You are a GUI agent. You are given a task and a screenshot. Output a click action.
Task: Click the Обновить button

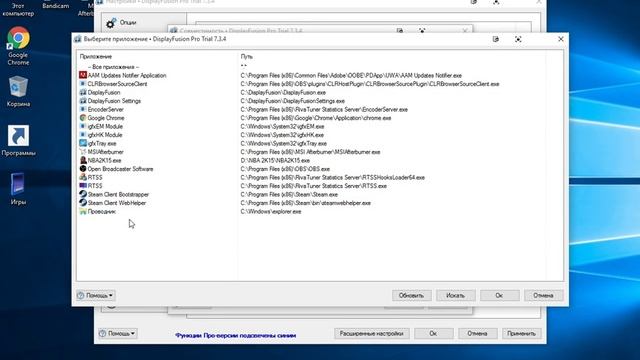point(411,295)
